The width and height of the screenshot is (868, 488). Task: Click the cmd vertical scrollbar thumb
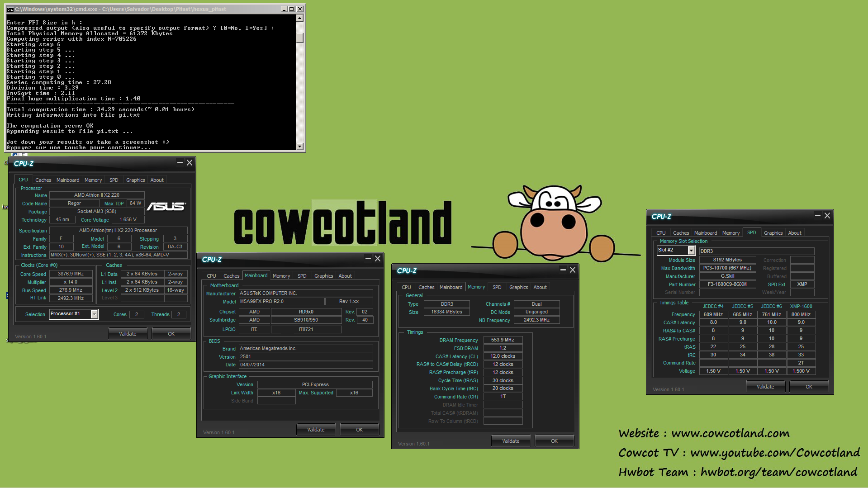point(299,38)
